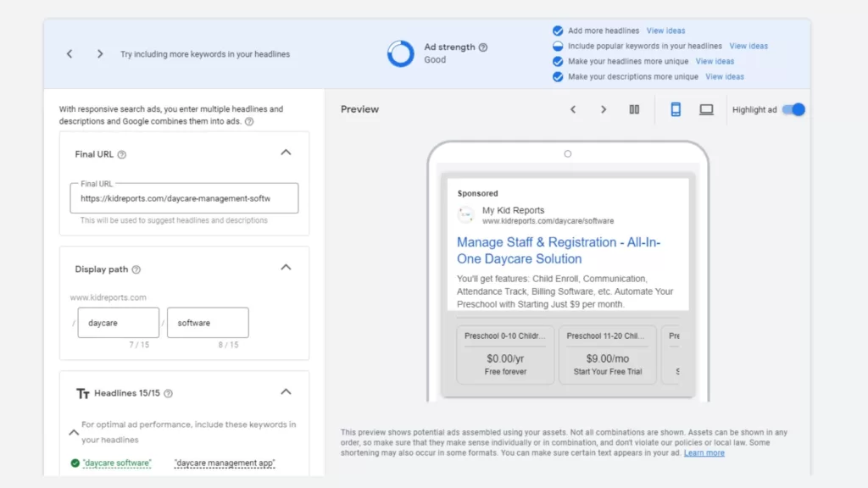The height and width of the screenshot is (488, 868).
Task: Open Ad strength help icon
Action: 483,47
